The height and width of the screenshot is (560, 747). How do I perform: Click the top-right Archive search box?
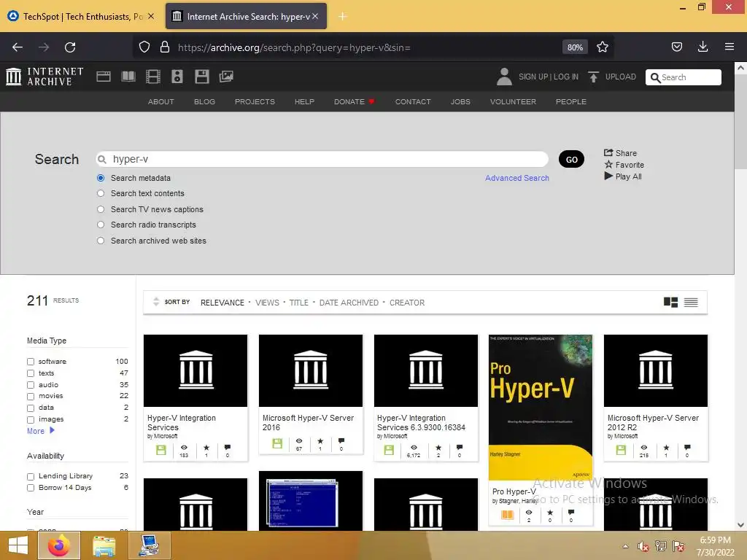click(x=683, y=77)
